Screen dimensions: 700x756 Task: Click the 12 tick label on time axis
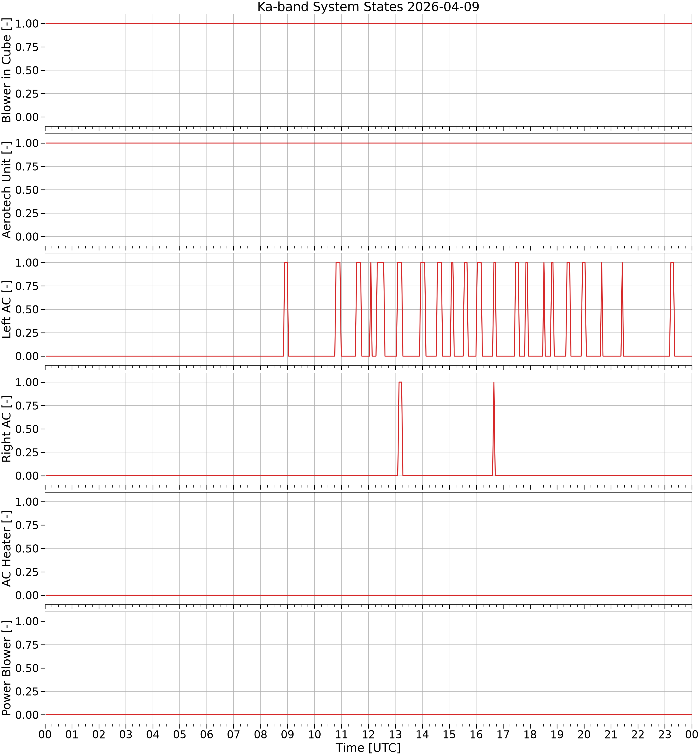tap(368, 734)
